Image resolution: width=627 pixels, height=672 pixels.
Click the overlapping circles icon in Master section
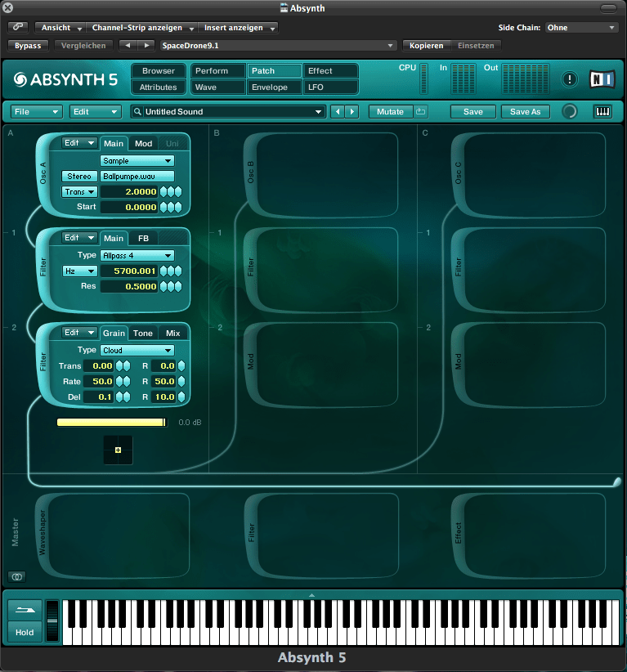point(16,576)
